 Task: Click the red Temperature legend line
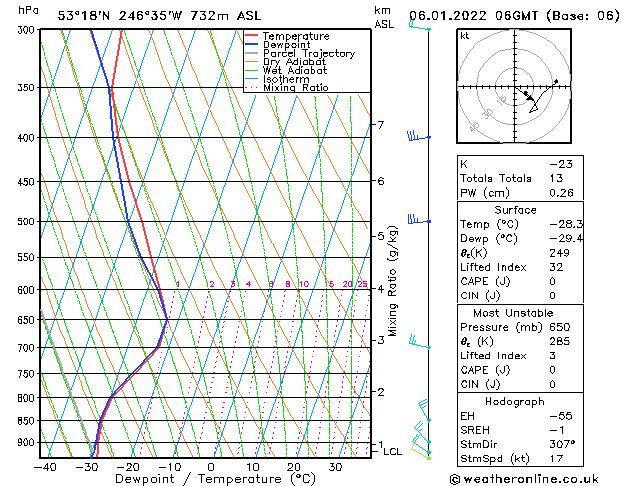[x=251, y=36]
